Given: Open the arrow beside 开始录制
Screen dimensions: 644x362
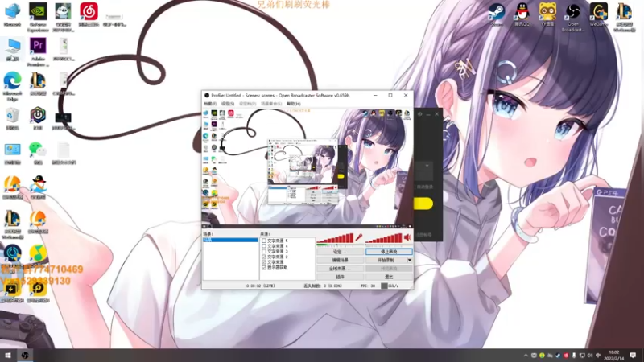Looking at the screenshot, I should tap(410, 260).
